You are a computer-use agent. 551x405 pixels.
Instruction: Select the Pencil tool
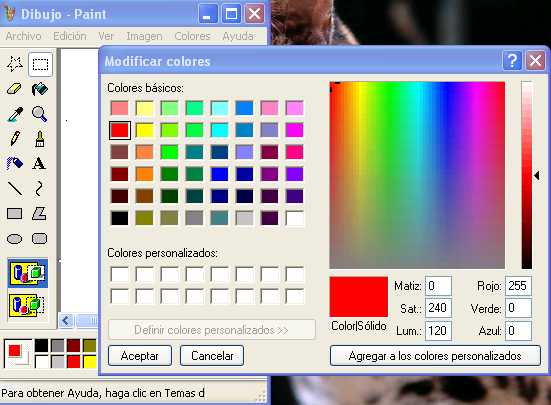(14, 139)
